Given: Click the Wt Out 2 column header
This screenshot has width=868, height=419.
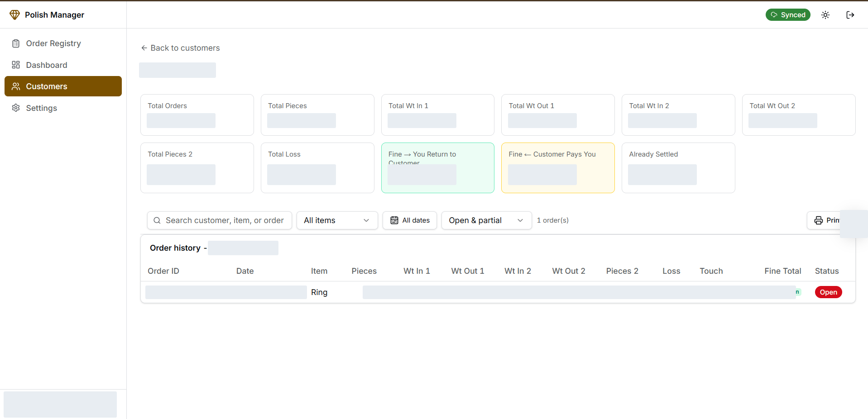Looking at the screenshot, I should pos(569,271).
